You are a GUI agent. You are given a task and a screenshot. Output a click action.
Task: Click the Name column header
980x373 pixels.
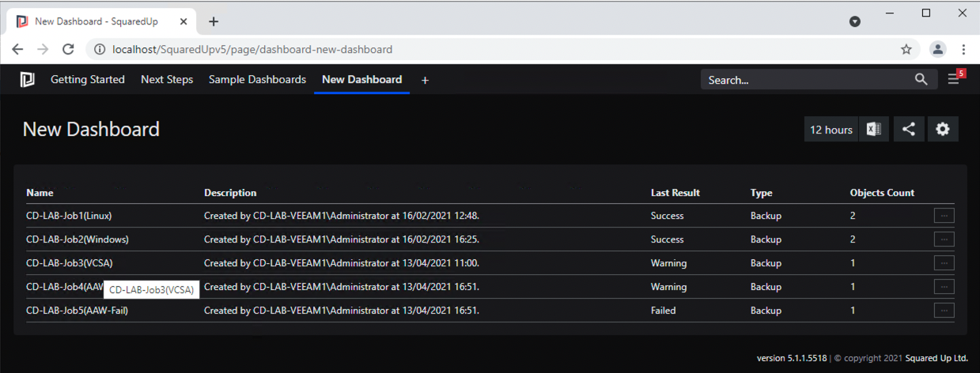(40, 193)
